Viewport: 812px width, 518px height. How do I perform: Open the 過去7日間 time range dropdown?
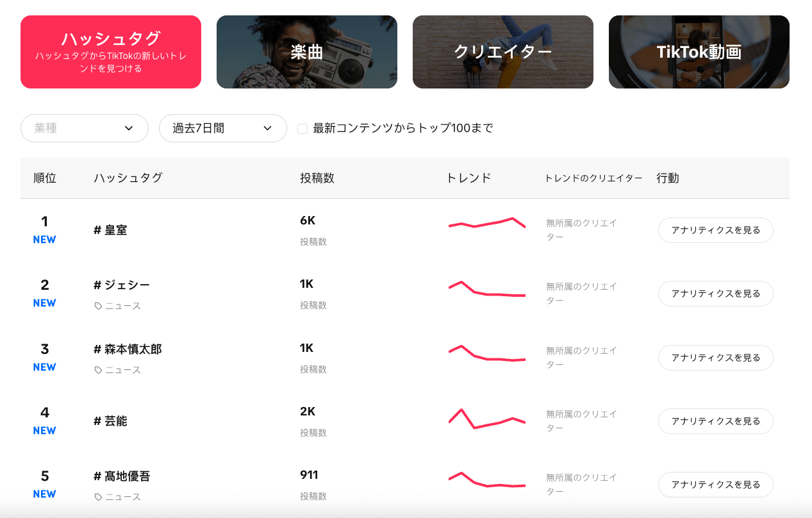point(222,128)
